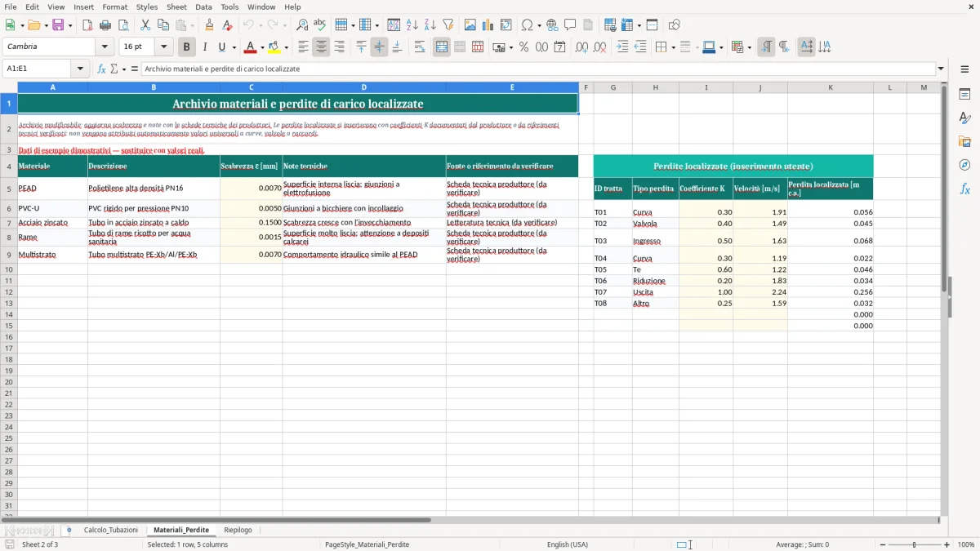Save the document with the Save icon
The image size is (980, 551).
pos(58,25)
